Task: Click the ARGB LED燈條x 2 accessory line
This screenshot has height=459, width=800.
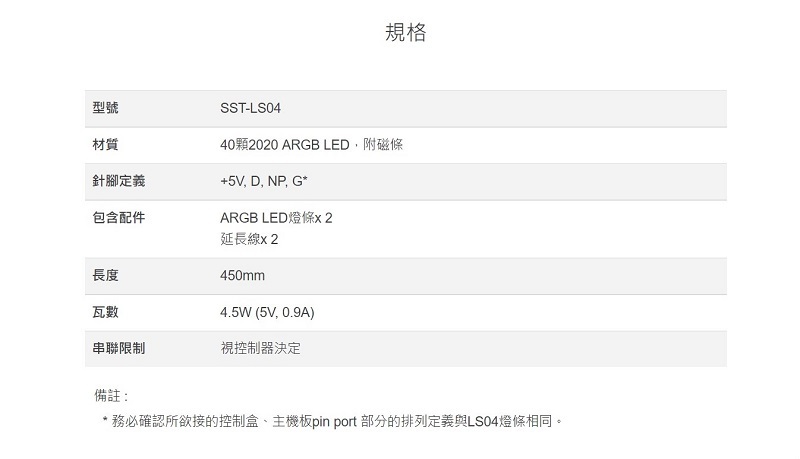Action: click(275, 218)
